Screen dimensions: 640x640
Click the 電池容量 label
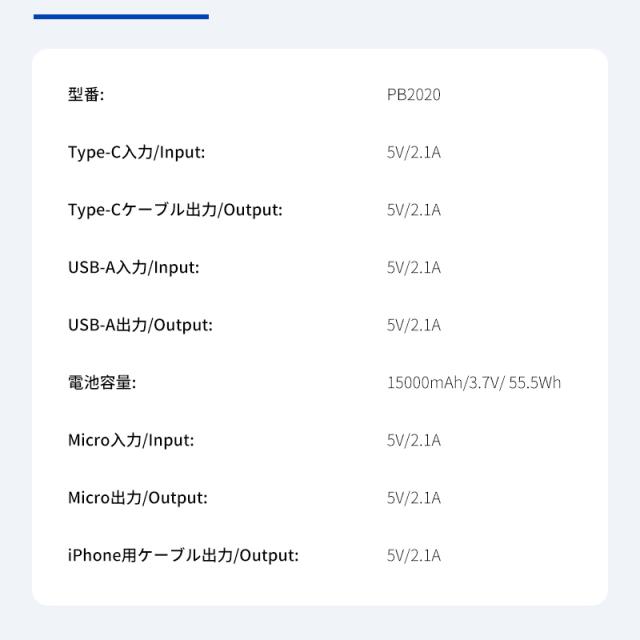[x=101, y=382]
